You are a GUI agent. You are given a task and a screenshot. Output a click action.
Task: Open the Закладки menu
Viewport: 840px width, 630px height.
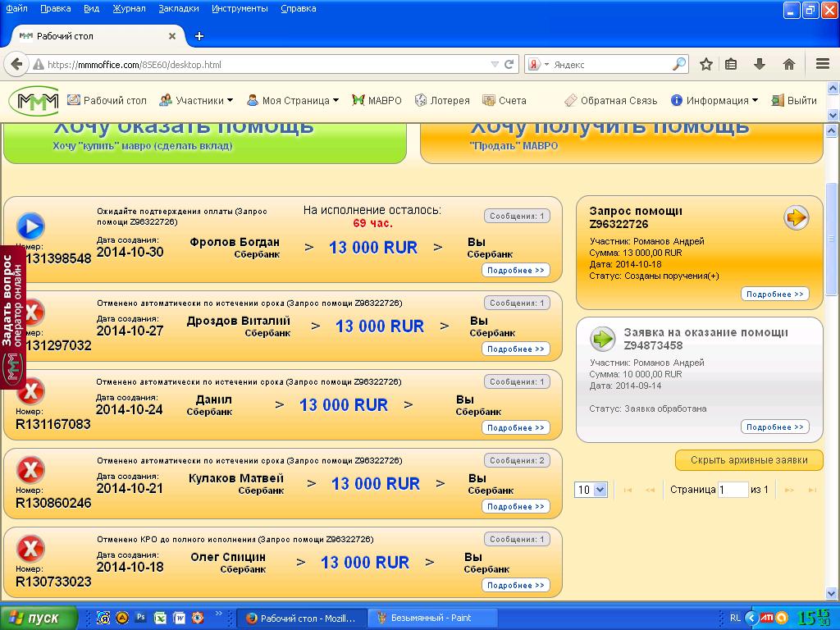point(179,8)
